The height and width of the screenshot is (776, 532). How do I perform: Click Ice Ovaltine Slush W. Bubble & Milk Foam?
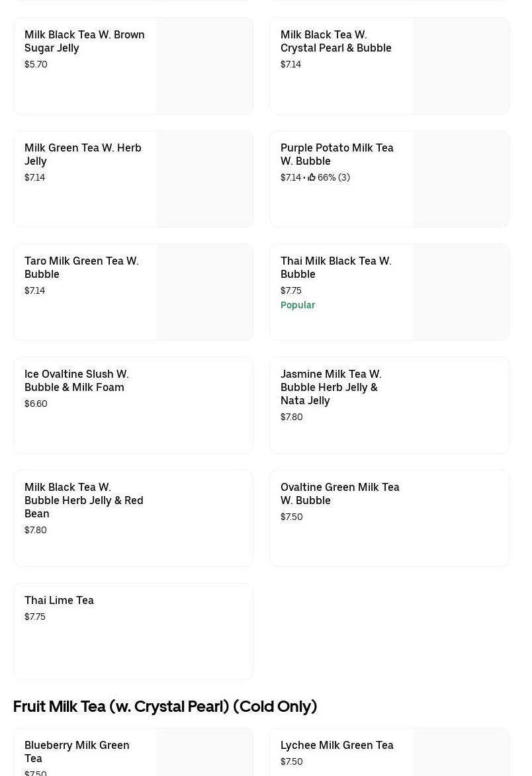point(77,380)
